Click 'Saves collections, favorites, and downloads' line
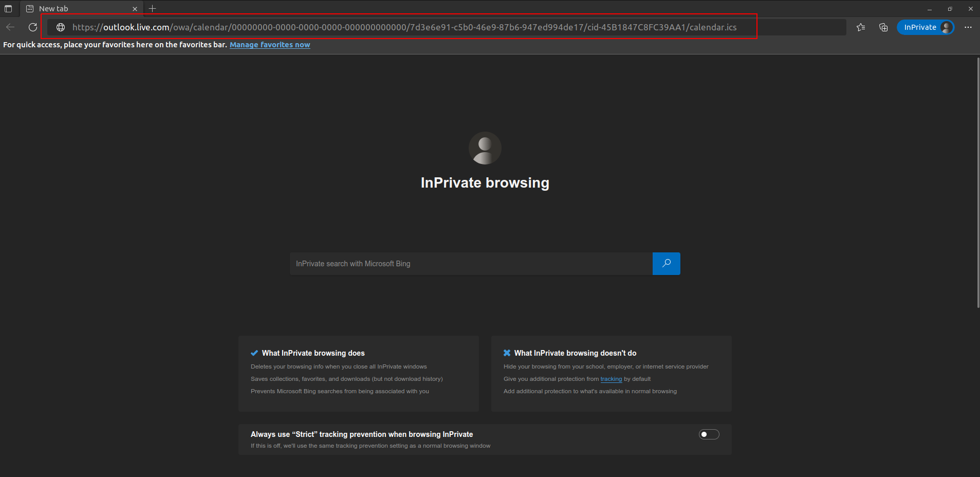 click(347, 379)
